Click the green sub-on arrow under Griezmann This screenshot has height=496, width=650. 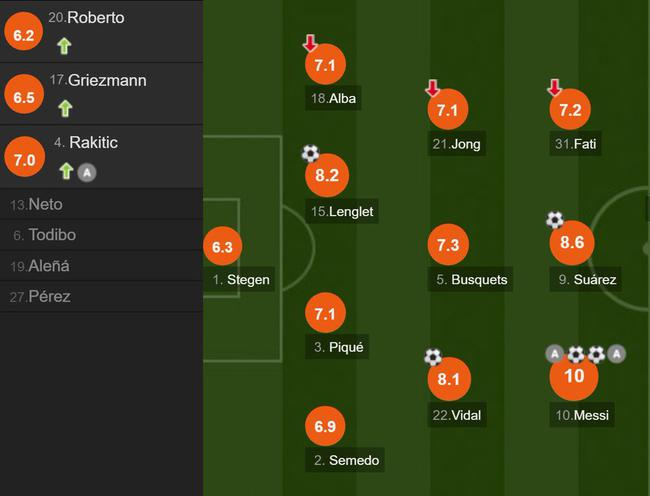pyautogui.click(x=65, y=108)
